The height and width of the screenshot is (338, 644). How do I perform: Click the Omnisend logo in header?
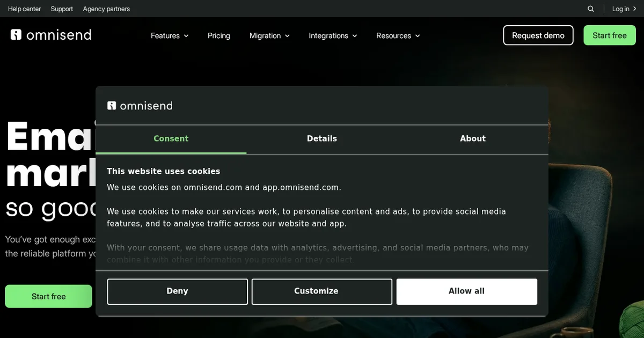coord(51,35)
